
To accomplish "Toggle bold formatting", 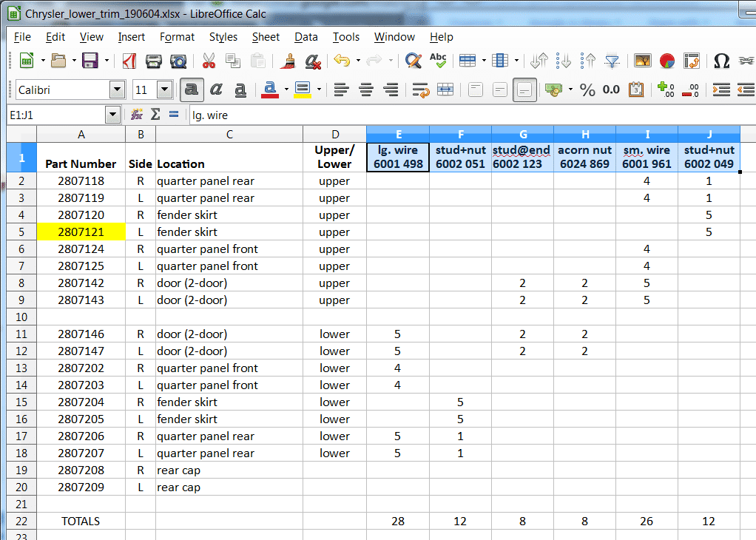I will 192,90.
